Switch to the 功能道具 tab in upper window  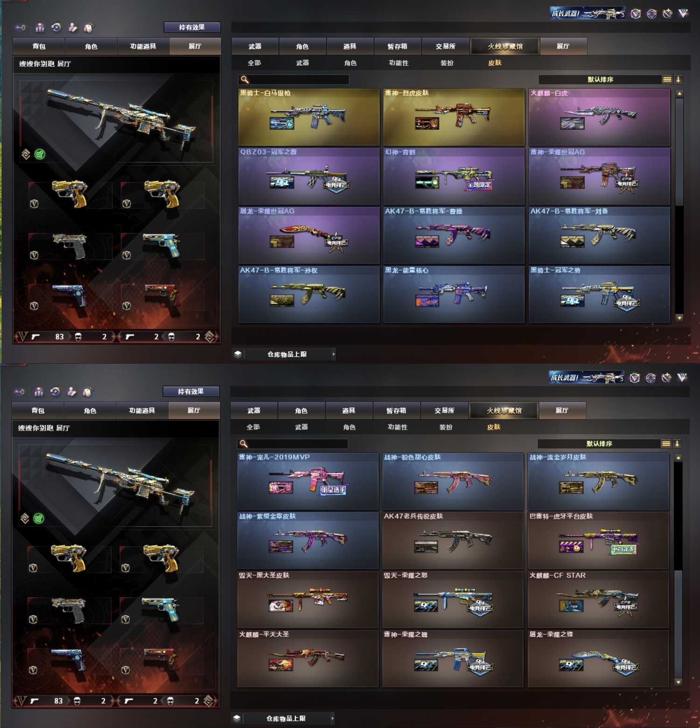tap(143, 46)
